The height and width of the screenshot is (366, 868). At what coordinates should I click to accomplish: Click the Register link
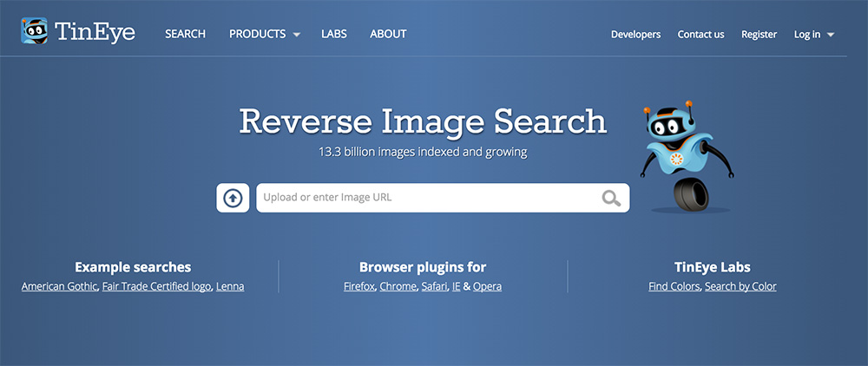point(759,35)
